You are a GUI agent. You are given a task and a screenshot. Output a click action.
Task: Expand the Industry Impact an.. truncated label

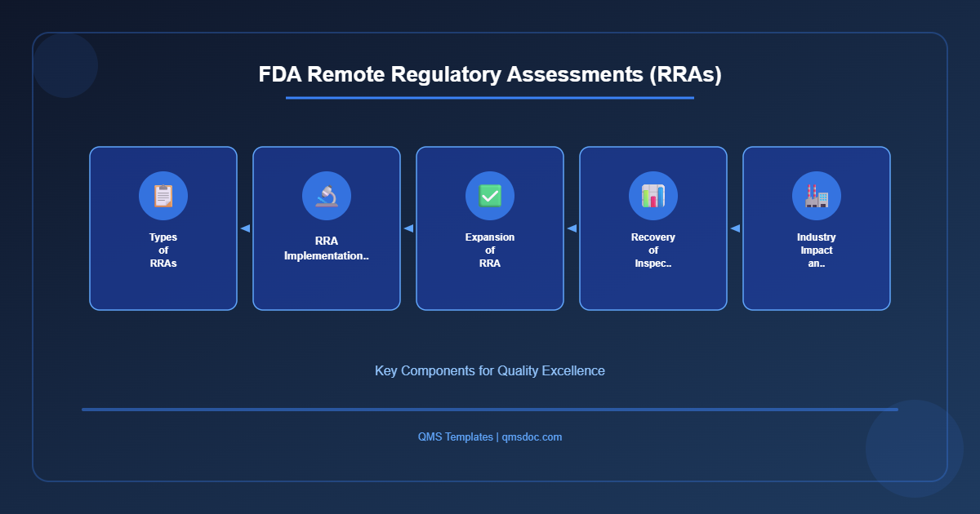point(816,263)
